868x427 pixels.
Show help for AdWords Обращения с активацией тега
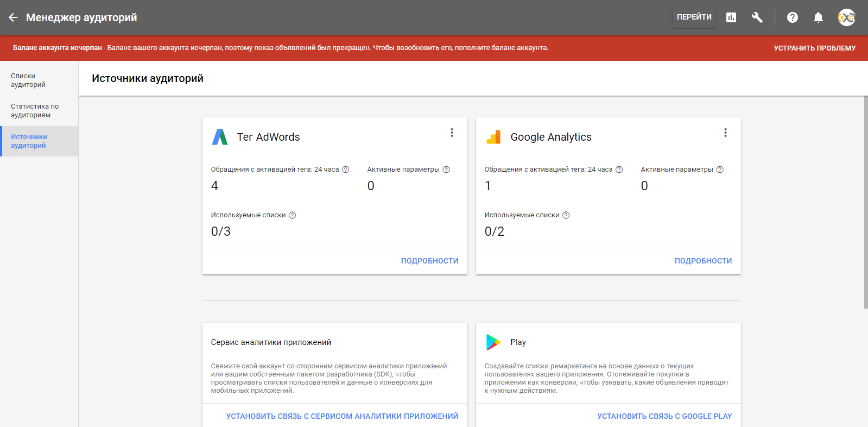[346, 169]
